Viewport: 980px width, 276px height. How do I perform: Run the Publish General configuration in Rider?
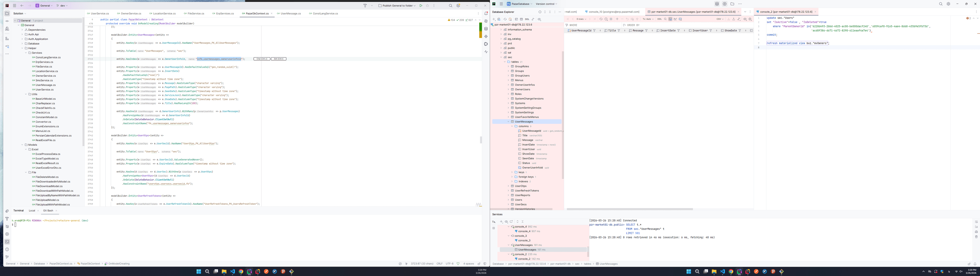coord(421,6)
